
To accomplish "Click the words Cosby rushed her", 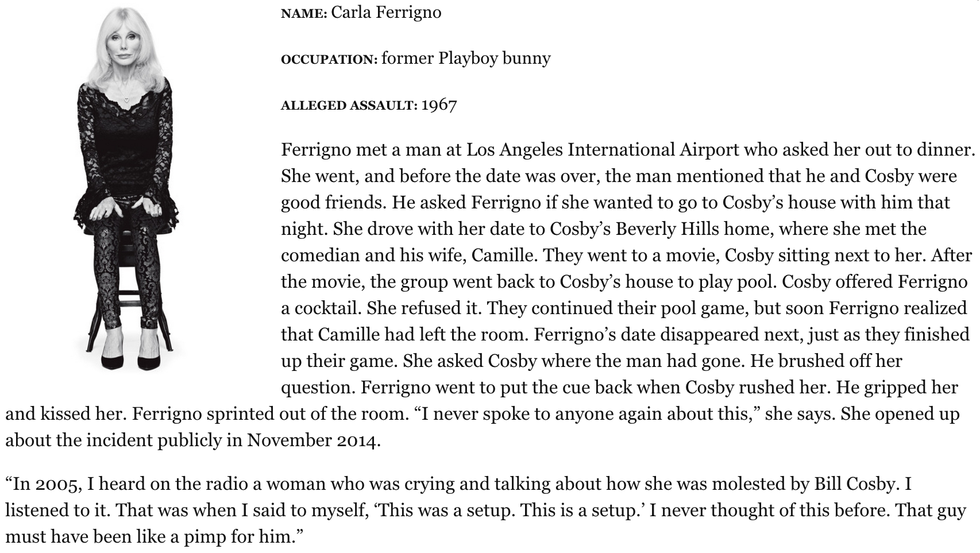I will 757,387.
